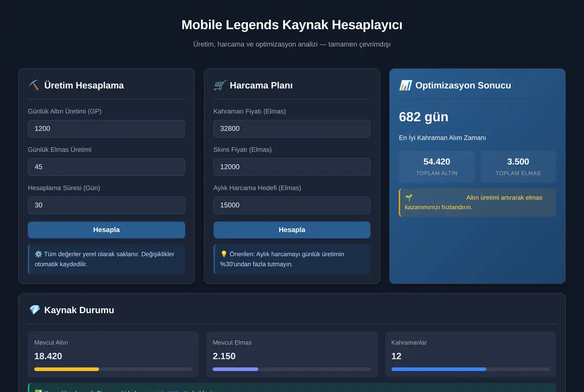This screenshot has width=584, height=392.
Task: Click the pickaxe icon beside Üretim Hesaplama
Action: (34, 85)
